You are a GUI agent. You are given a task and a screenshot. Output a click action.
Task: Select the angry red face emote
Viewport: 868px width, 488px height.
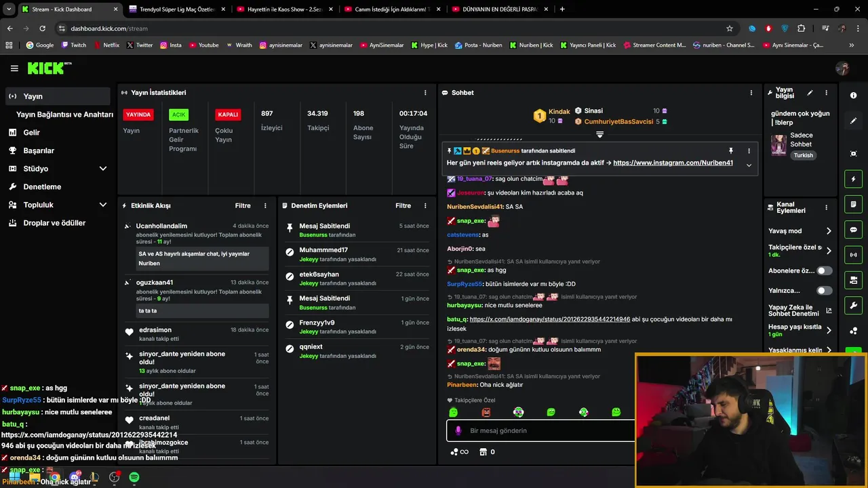[486, 412]
